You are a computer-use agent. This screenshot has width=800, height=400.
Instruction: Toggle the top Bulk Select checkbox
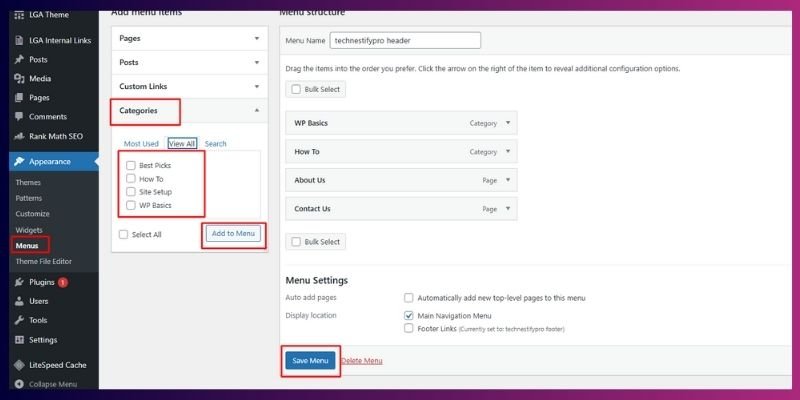tap(296, 89)
